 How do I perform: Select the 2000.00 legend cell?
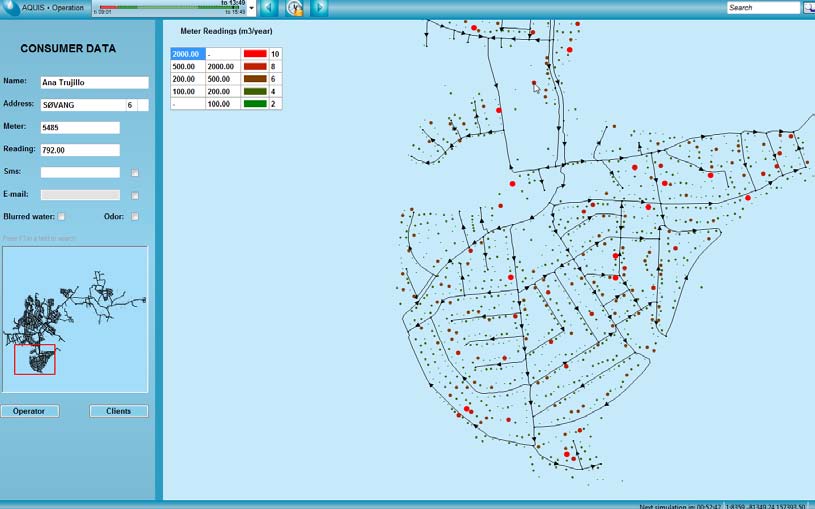tap(188, 54)
